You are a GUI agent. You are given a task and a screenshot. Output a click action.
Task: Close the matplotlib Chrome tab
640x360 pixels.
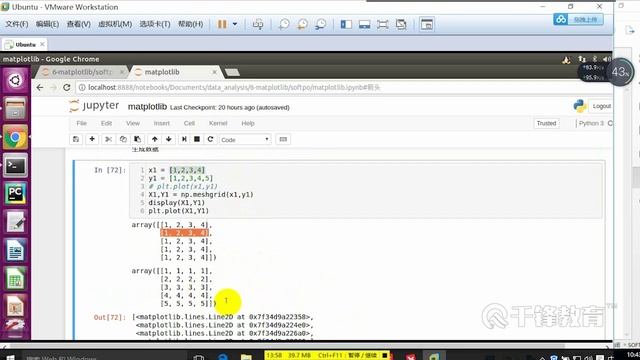click(215, 72)
